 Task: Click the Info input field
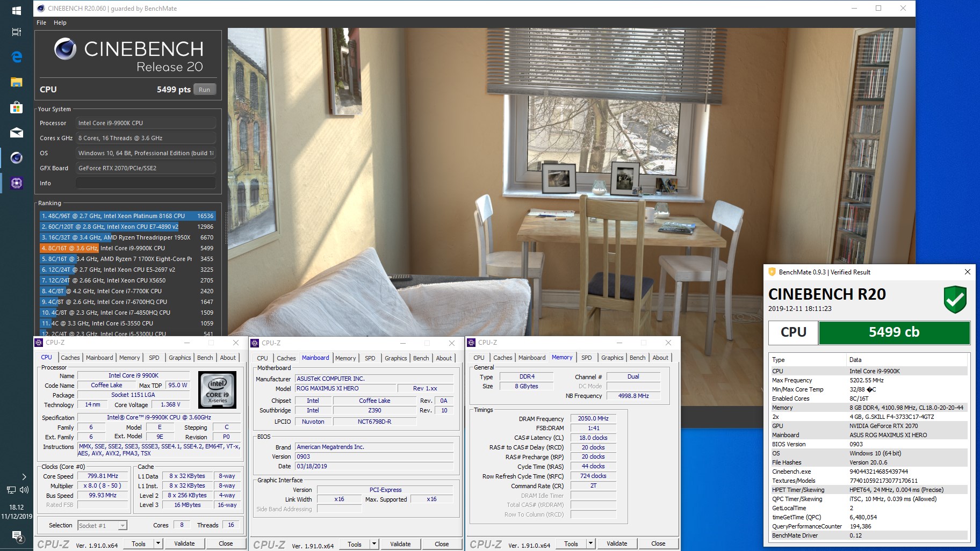[x=146, y=183]
